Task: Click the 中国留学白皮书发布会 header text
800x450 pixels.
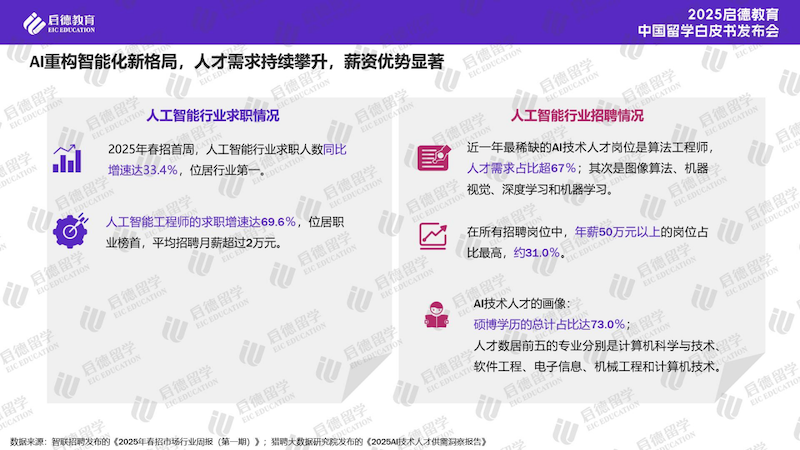Action: click(712, 29)
